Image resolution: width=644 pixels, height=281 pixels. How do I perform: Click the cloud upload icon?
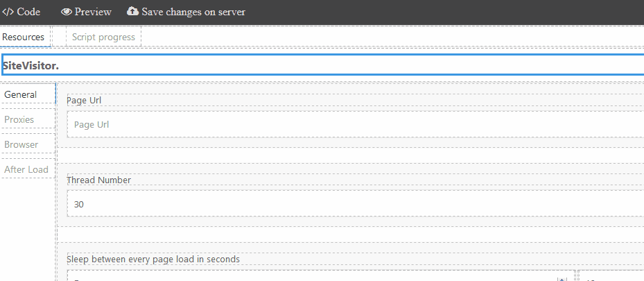coord(133,12)
